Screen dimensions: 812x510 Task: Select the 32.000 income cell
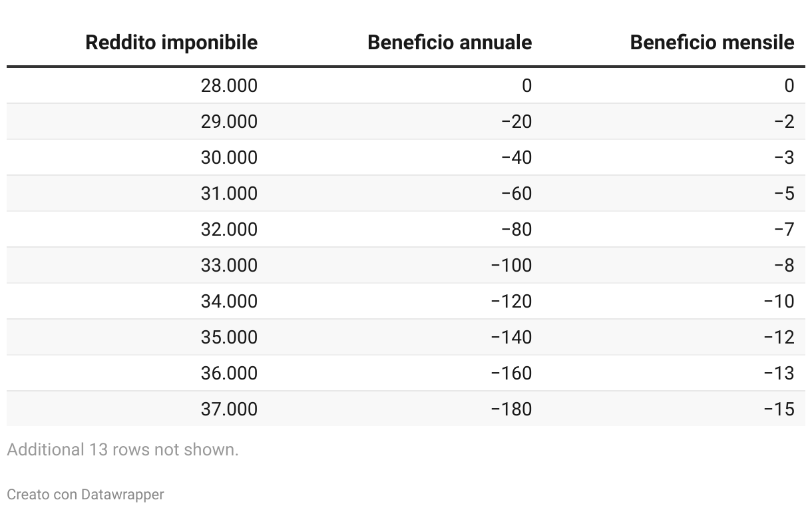(x=229, y=230)
